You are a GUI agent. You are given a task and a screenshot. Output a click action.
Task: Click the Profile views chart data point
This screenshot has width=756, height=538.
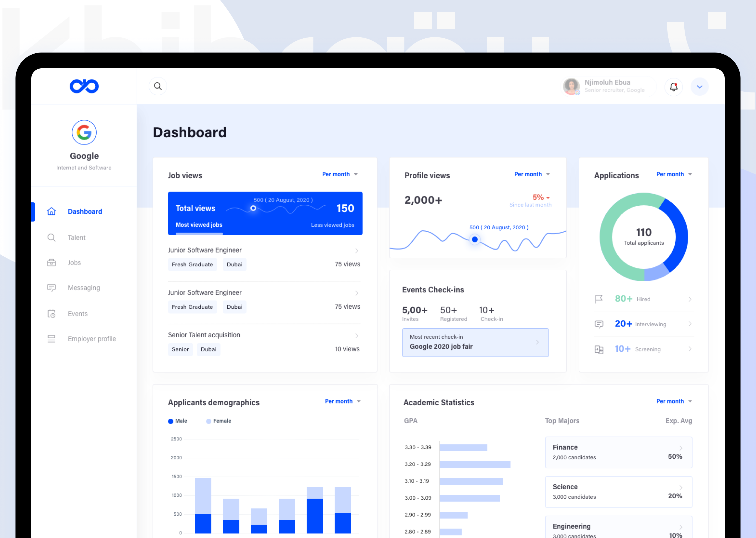474,239
